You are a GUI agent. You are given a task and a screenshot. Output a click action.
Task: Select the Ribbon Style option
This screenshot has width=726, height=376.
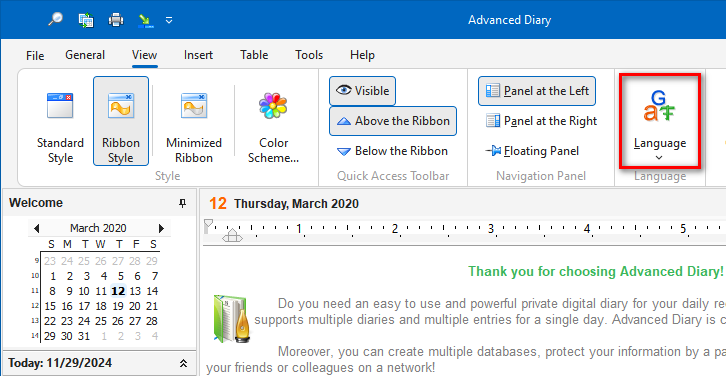(121, 121)
